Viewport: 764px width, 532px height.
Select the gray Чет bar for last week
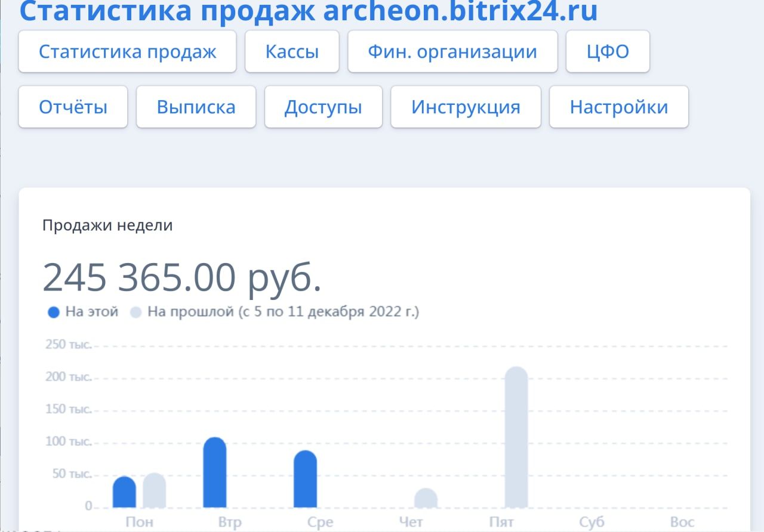click(x=426, y=498)
